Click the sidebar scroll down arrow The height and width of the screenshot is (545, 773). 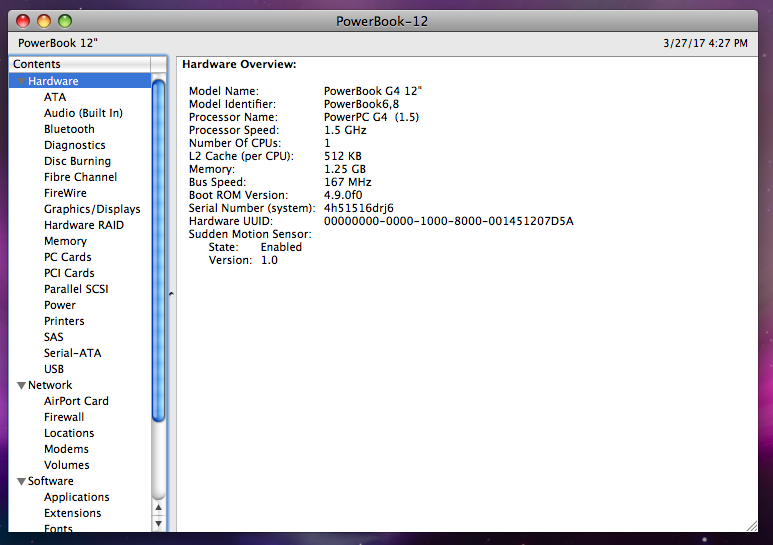(x=158, y=523)
